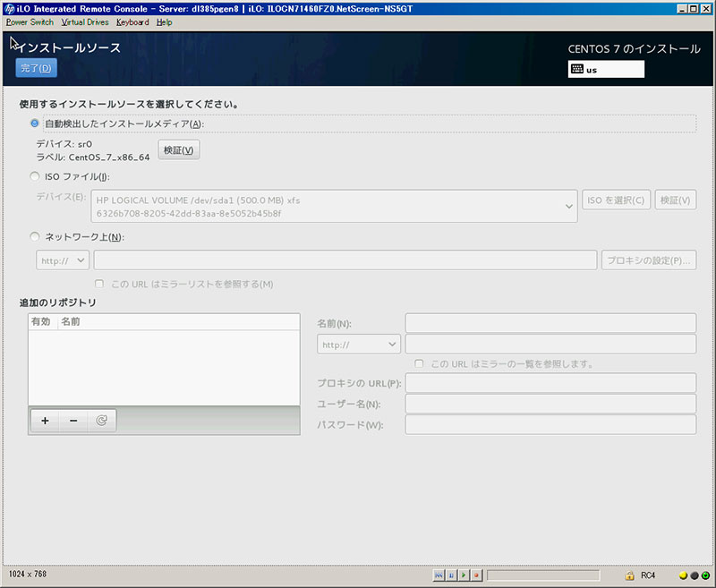Click the HP logo in title bar
The height and width of the screenshot is (588, 716).
[x=9, y=9]
